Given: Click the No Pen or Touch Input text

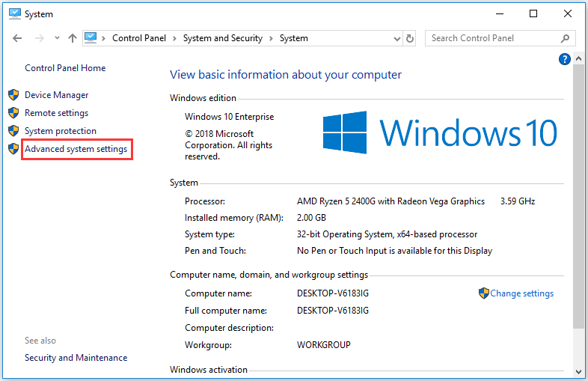Looking at the screenshot, I should pos(394,251).
